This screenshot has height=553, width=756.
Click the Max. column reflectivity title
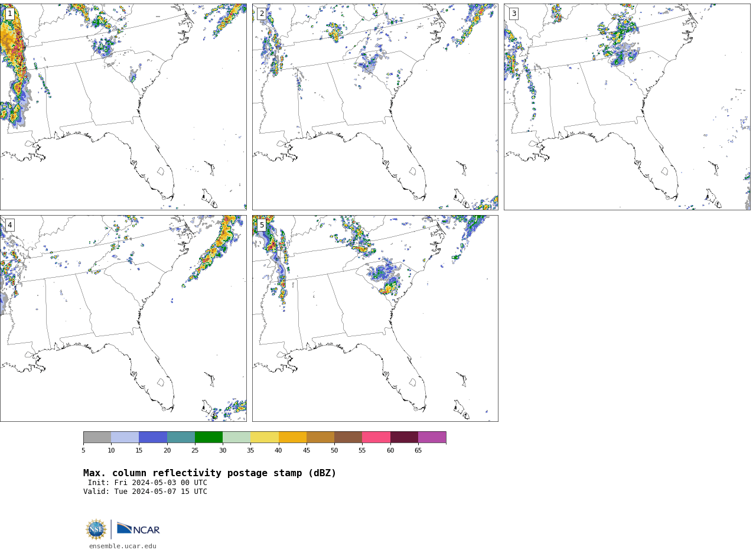point(210,473)
